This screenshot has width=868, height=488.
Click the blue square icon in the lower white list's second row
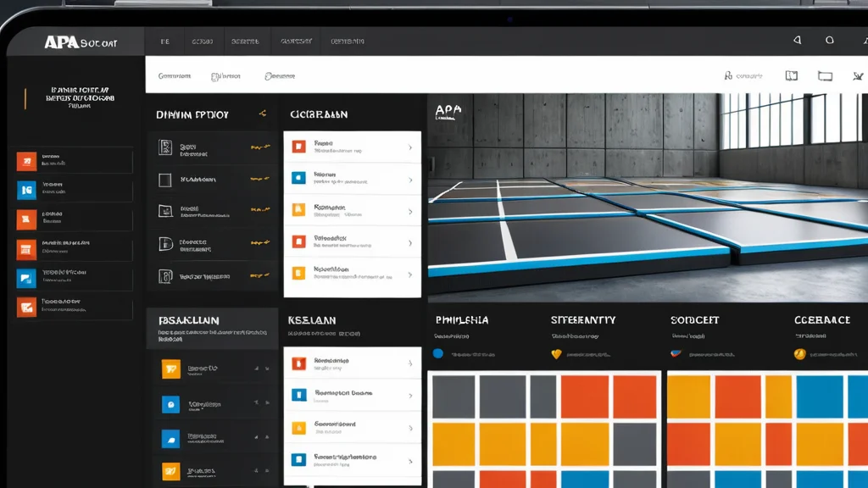299,395
